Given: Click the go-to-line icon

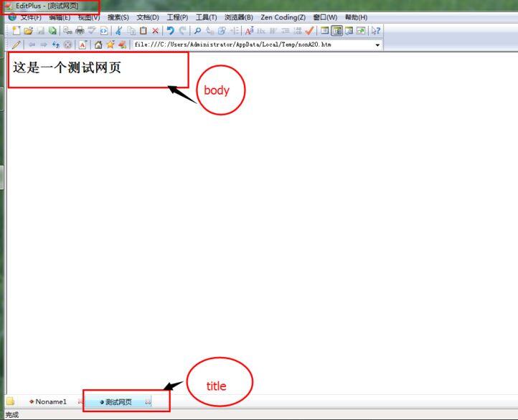Looking at the screenshot, I should [234, 31].
